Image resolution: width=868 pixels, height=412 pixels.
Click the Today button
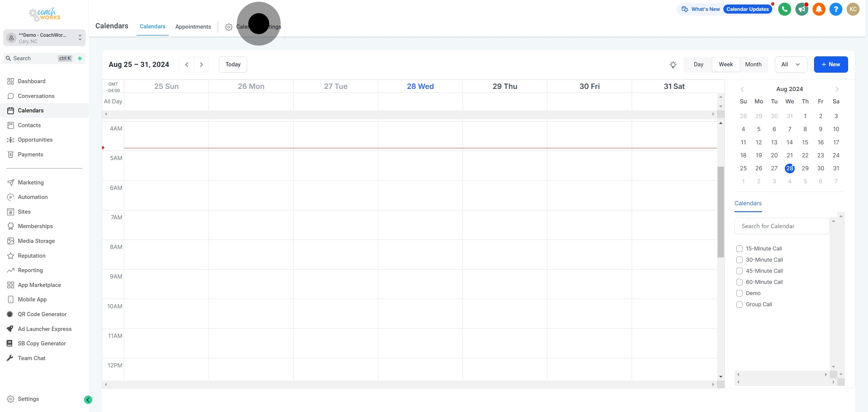click(233, 64)
